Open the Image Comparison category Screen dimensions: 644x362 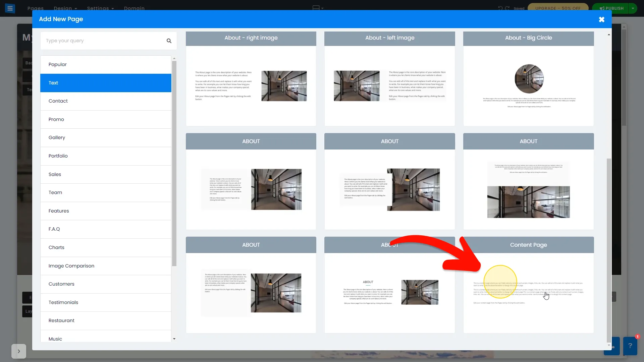[x=106, y=266]
